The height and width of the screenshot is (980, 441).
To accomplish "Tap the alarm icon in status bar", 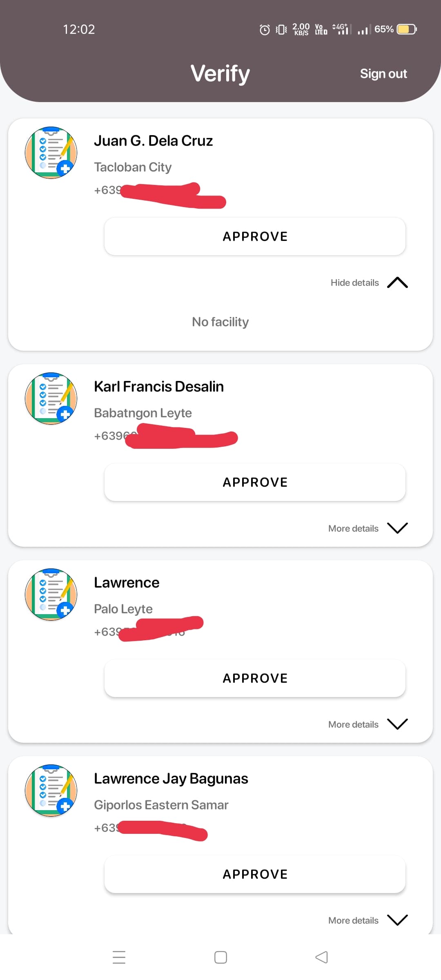I will point(265,29).
